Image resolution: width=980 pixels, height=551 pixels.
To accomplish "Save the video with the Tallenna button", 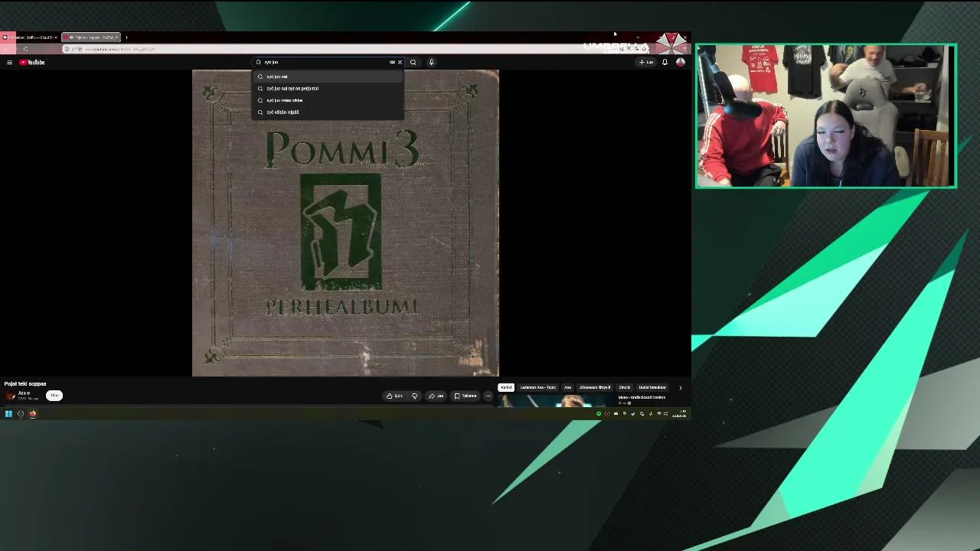I will coord(465,396).
